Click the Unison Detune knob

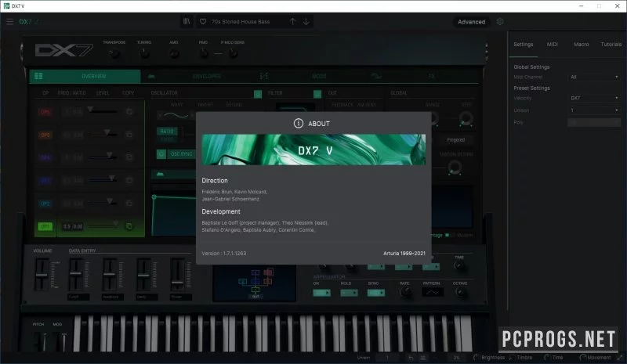pyautogui.click(x=455, y=168)
